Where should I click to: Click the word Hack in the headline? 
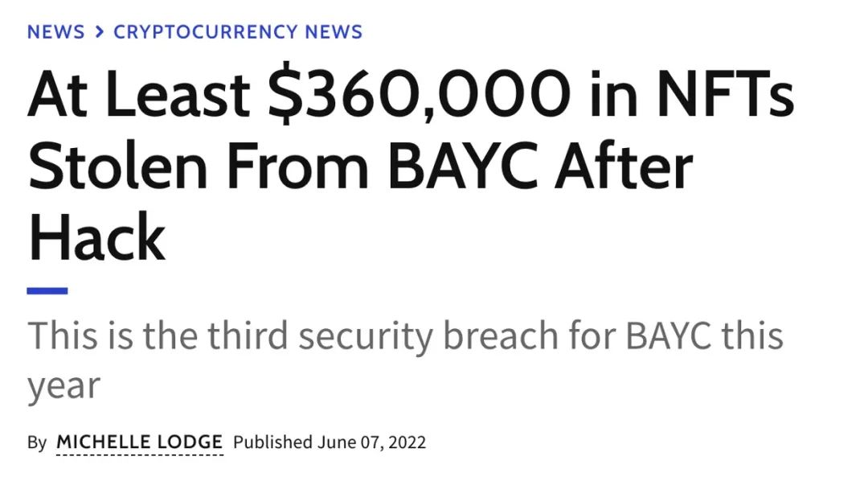(96, 237)
